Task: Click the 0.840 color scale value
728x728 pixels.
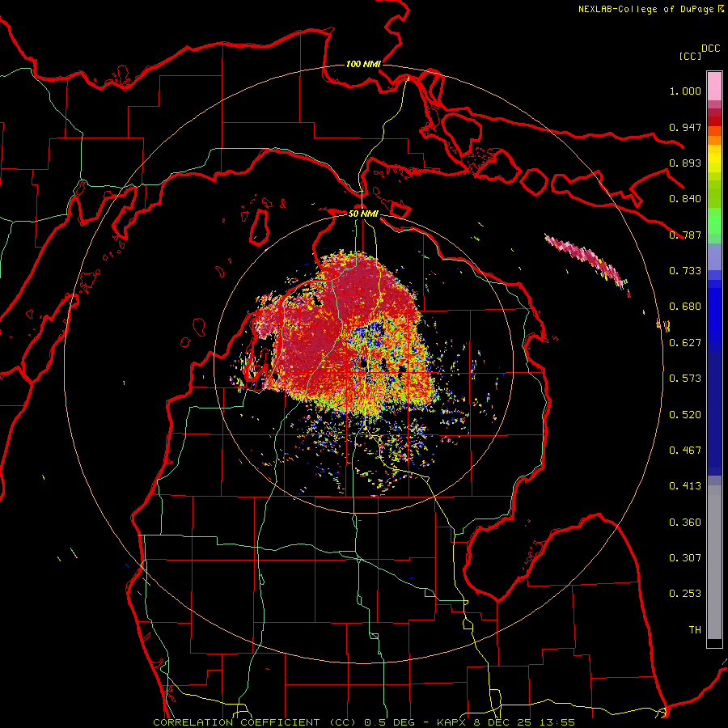Action: (685, 199)
